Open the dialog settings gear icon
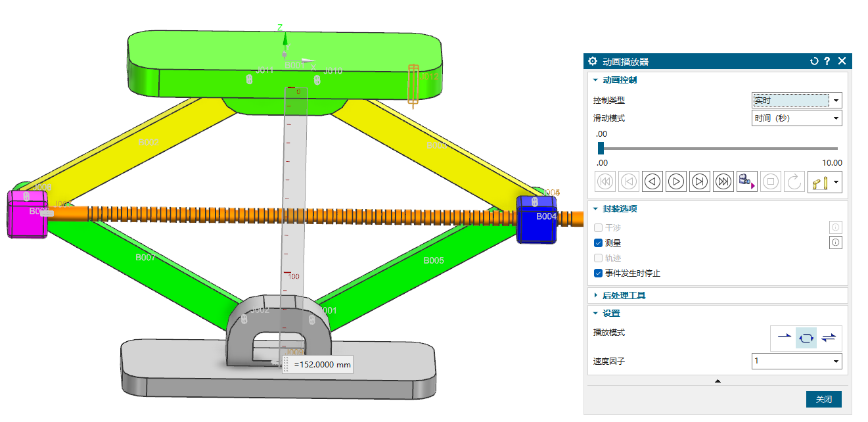Screen dimensions: 868x422 [593, 61]
